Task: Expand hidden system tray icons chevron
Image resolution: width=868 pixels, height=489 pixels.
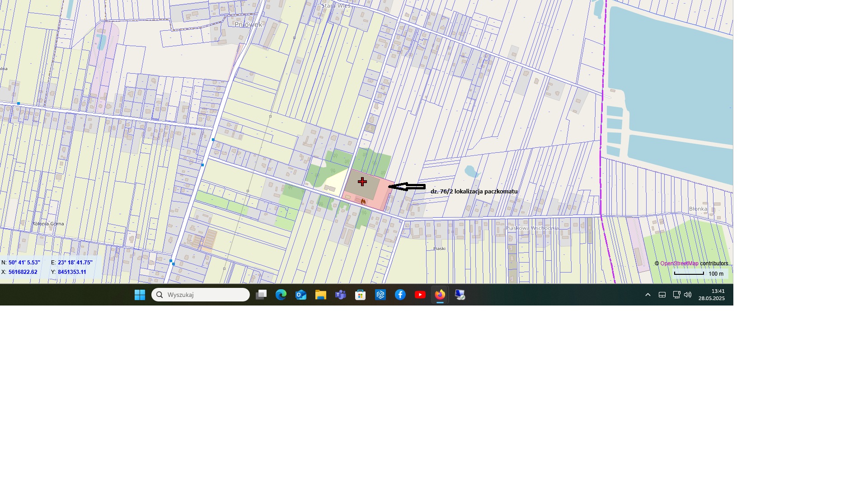Action: pyautogui.click(x=648, y=295)
